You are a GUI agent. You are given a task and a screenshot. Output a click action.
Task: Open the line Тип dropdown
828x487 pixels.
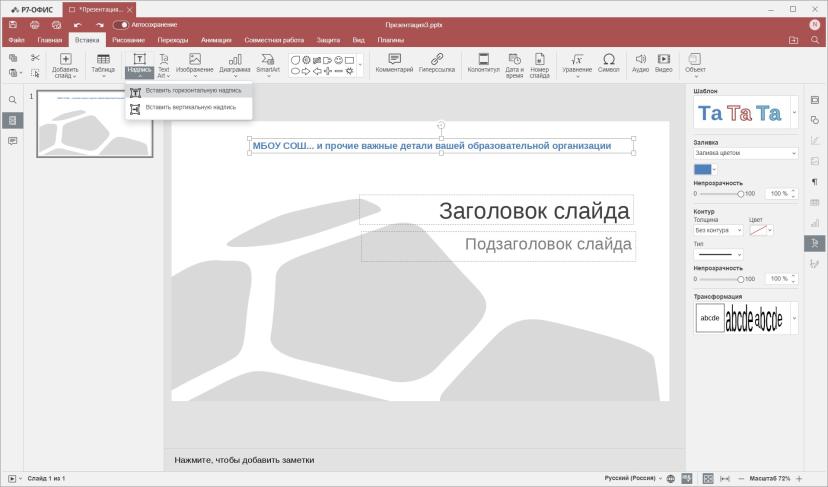pyautogui.click(x=718, y=255)
